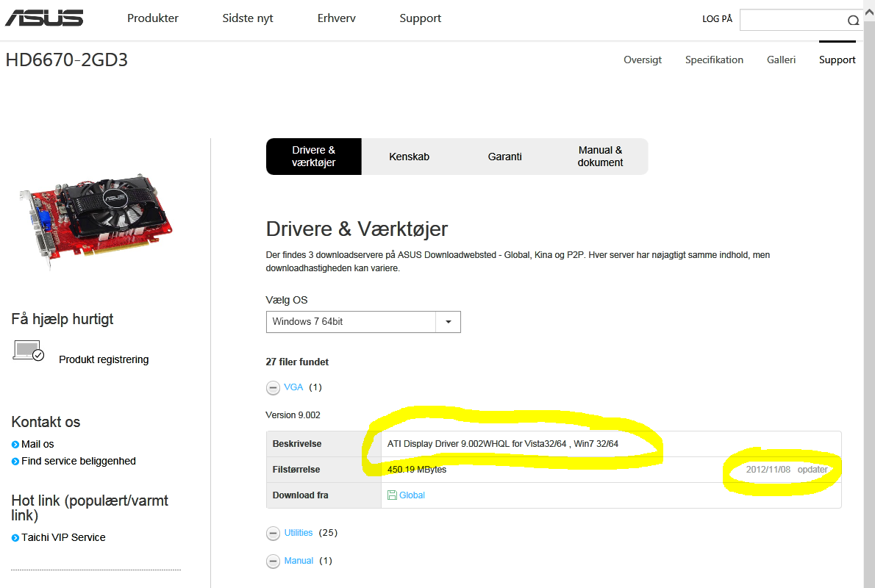This screenshot has height=588, width=875.
Task: Expand the Utilities section toggle icon
Action: [273, 534]
